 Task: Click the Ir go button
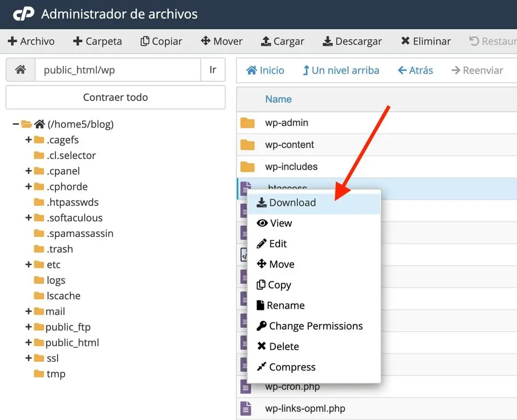213,69
